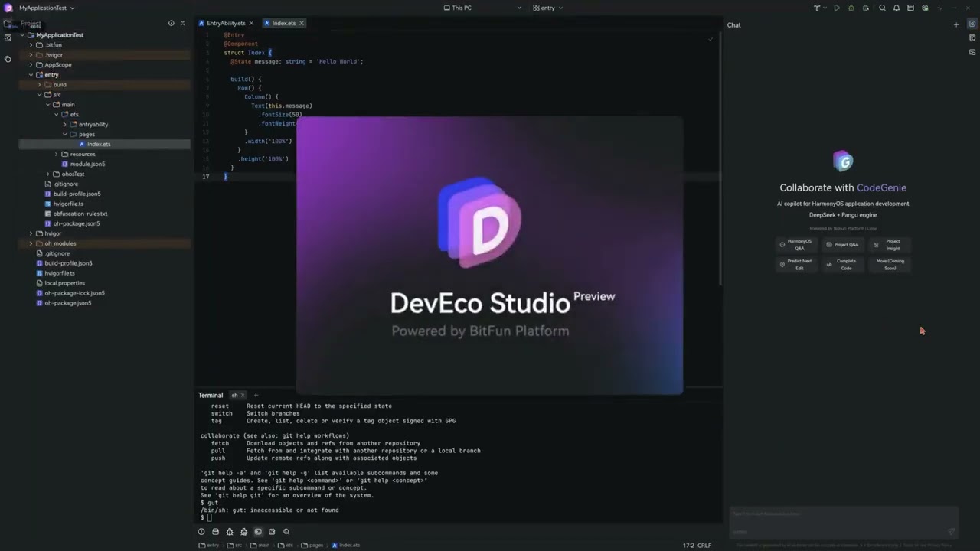This screenshot has width=980, height=551.
Task: Click the circular commit icon in left sidebar
Action: [x=8, y=59]
